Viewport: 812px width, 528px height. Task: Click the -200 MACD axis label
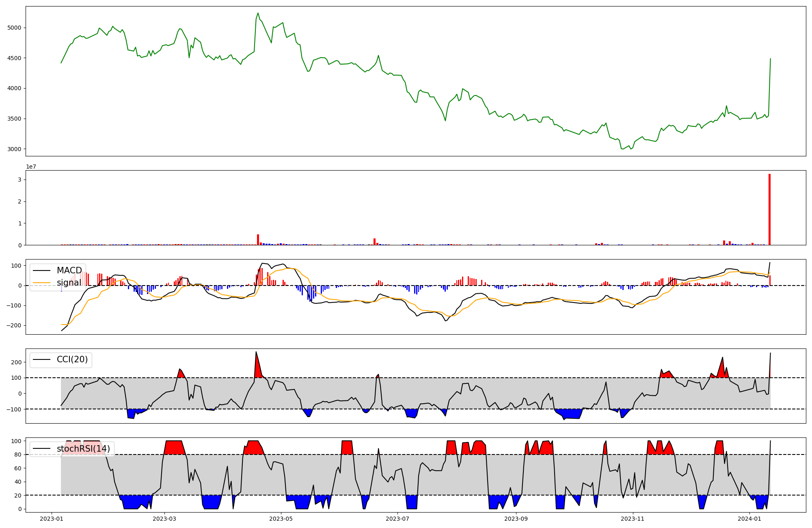pyautogui.click(x=14, y=326)
